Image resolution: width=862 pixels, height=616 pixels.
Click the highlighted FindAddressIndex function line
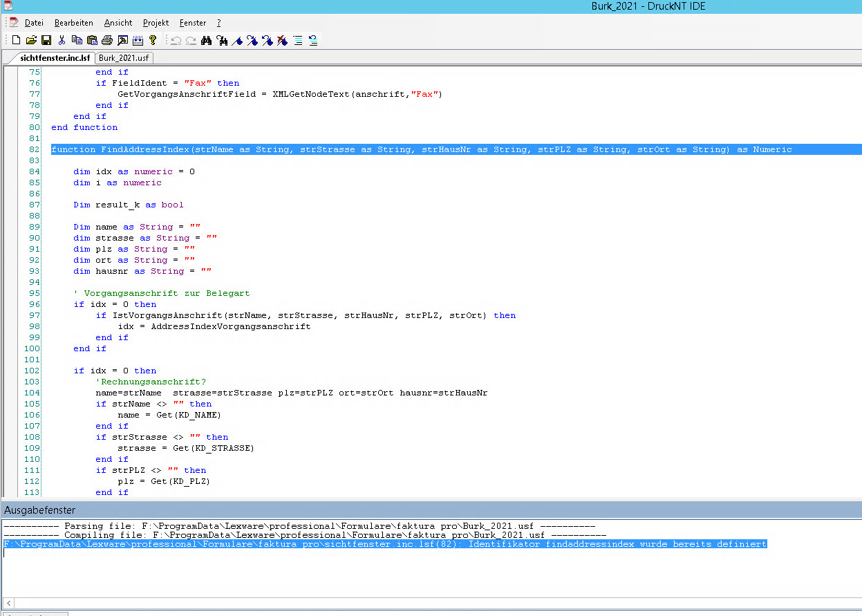(421, 149)
